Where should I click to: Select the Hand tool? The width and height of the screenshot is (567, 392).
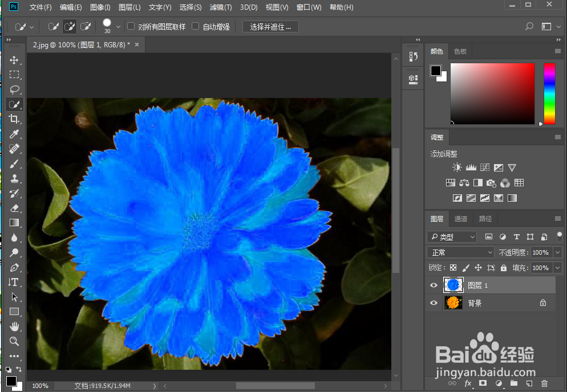[14, 326]
